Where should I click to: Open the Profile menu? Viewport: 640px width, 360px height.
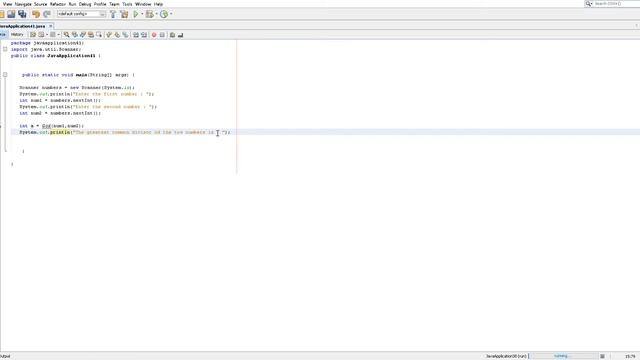pos(100,4)
